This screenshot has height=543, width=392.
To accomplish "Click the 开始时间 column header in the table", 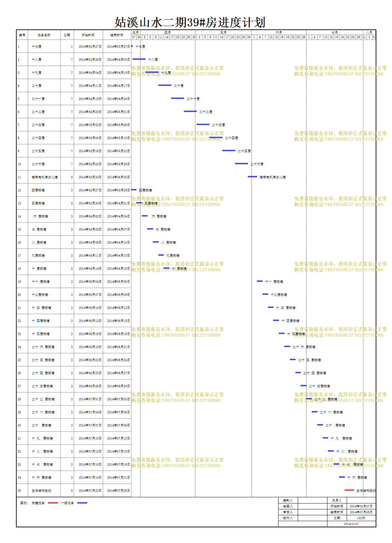I will tap(88, 35).
